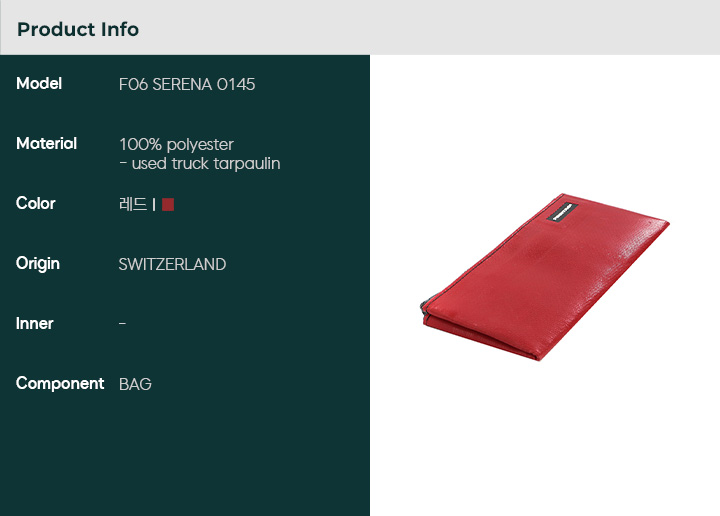Click the Origin label
Viewport: 720px width, 516px height.
click(x=38, y=264)
